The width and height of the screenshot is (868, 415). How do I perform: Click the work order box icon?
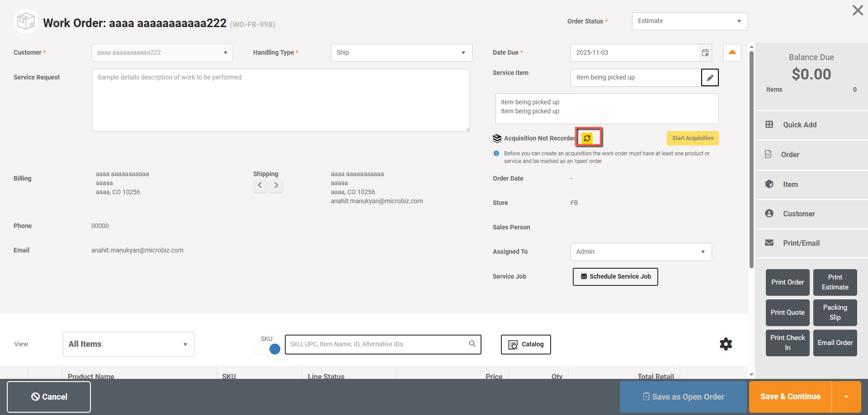pos(26,21)
